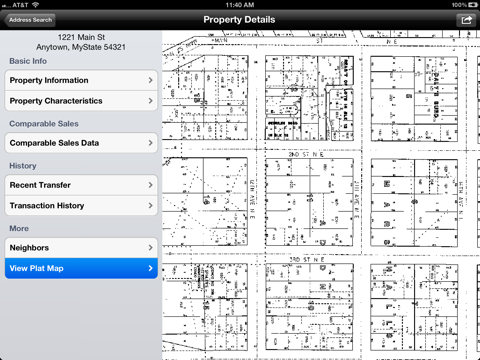Click chevron beside Recent Transfer
The height and width of the screenshot is (360, 480).
tap(150, 185)
